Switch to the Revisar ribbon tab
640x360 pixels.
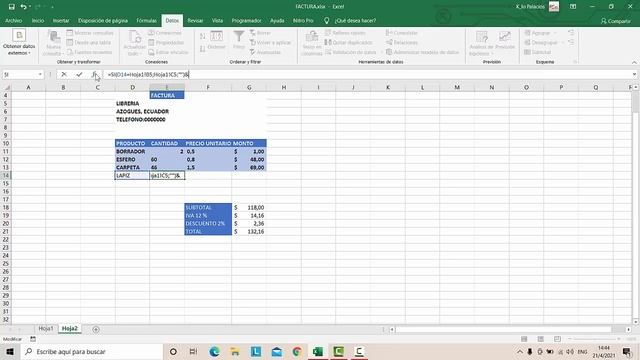[x=195, y=20]
